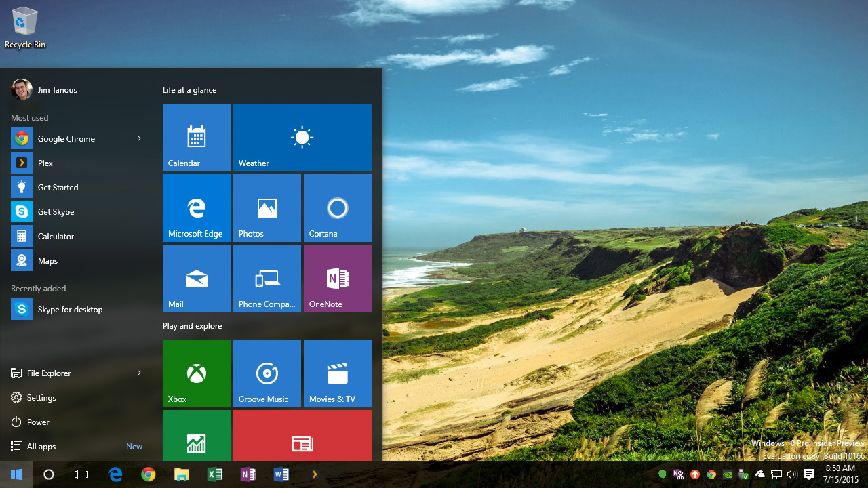Click the All apps button
Image resolution: width=868 pixels, height=488 pixels.
pyautogui.click(x=39, y=446)
